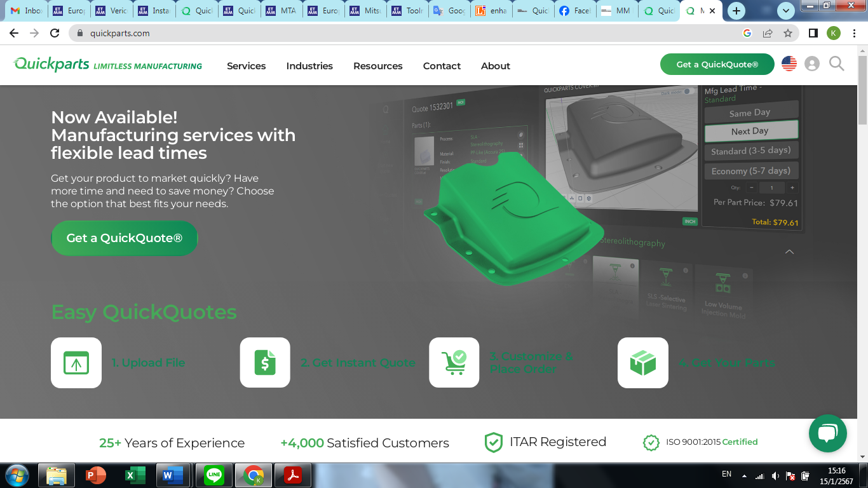Close the active Quickparts tab
The width and height of the screenshot is (868, 488).
[x=712, y=11]
